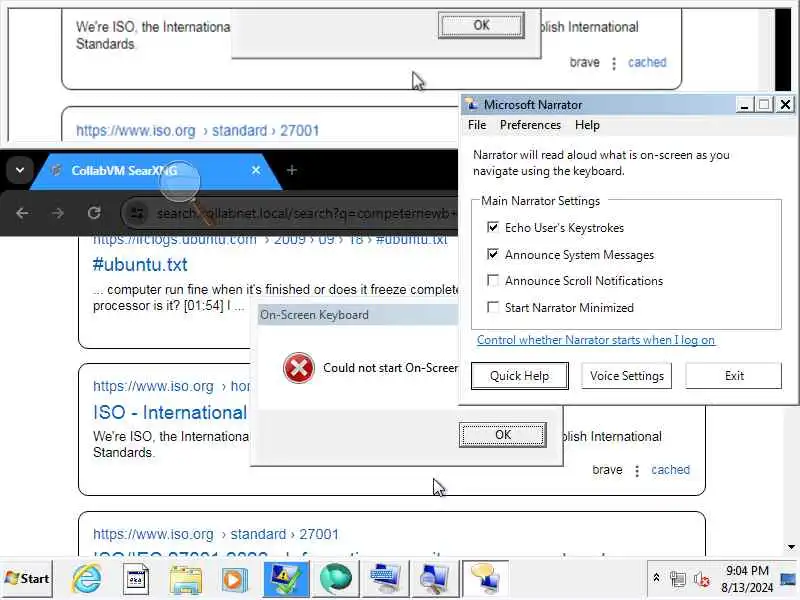800x600 pixels.
Task: Click the page scrollbar down arrow
Action: pyautogui.click(x=791, y=547)
